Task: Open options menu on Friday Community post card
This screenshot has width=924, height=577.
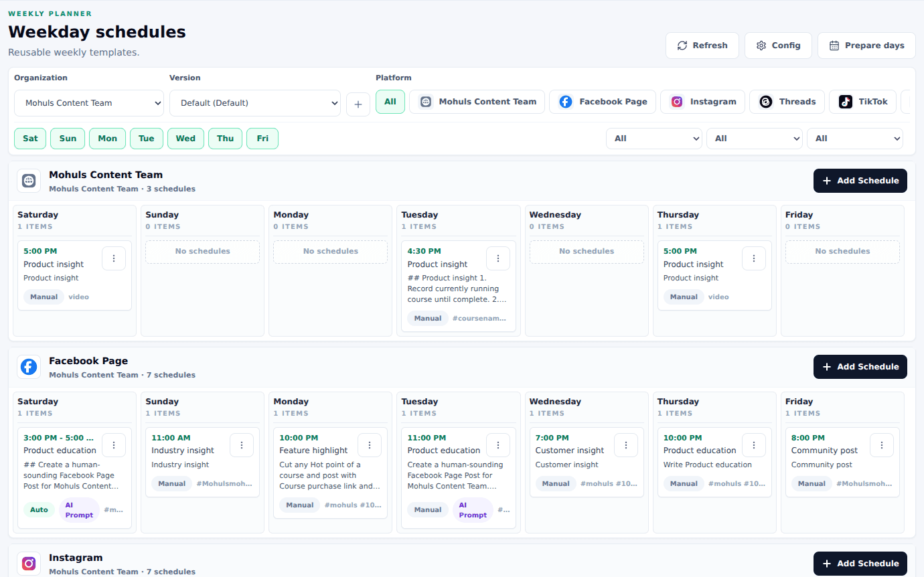Action: point(882,444)
